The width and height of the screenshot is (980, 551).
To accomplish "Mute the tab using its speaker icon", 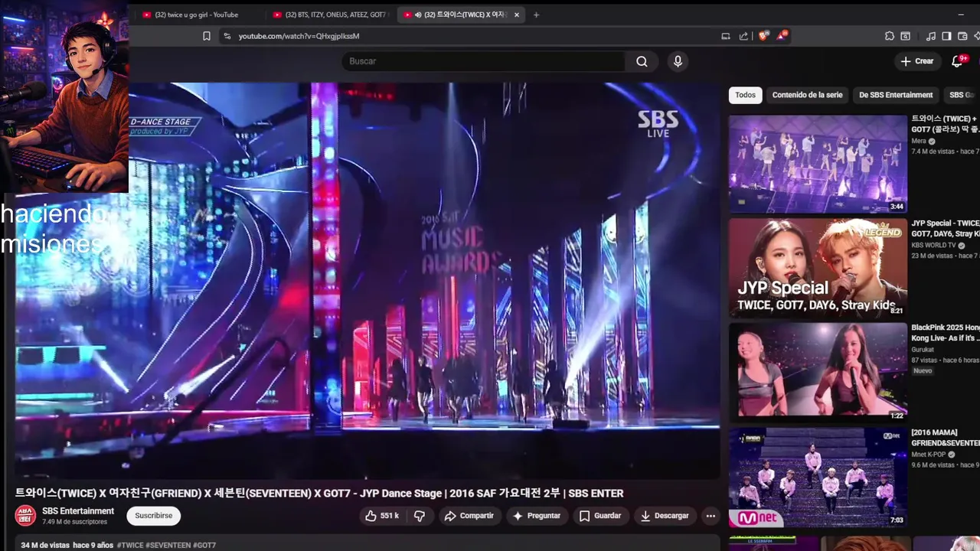I will pos(418,15).
